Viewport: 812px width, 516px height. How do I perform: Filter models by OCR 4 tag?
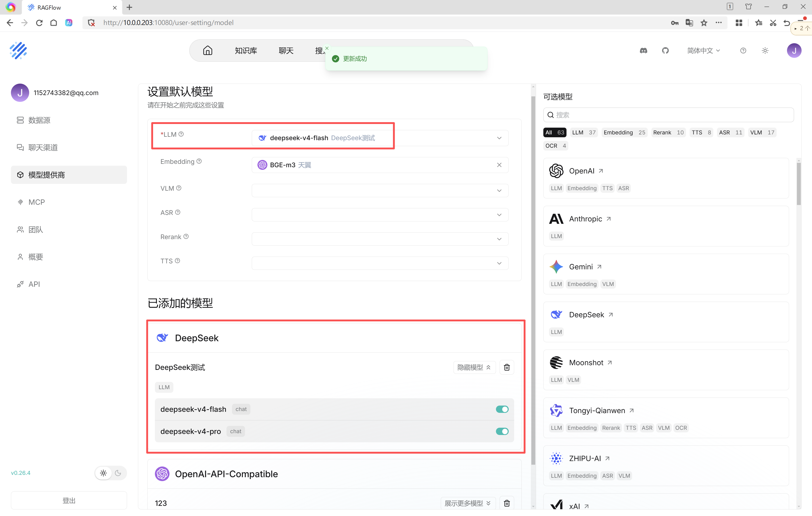(x=555, y=146)
